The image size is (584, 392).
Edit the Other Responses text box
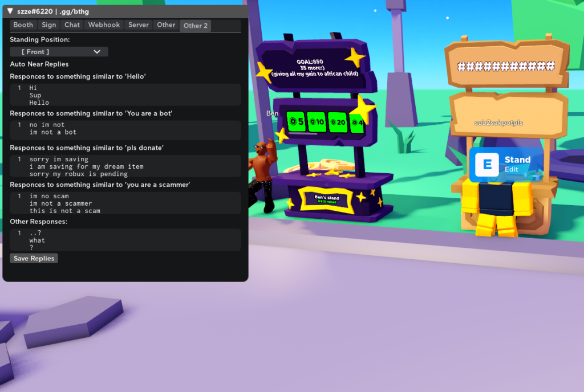point(125,240)
